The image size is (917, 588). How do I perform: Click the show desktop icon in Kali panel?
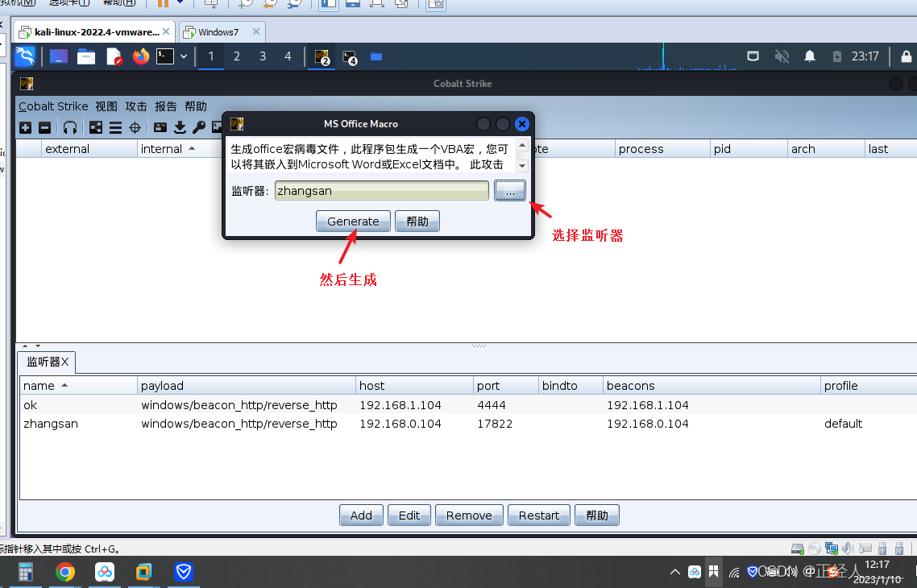(59, 56)
